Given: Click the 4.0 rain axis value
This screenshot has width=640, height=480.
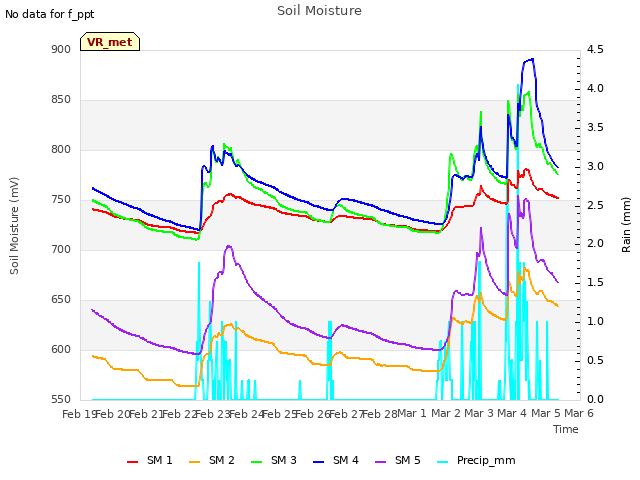Looking at the screenshot, I should (595, 89).
